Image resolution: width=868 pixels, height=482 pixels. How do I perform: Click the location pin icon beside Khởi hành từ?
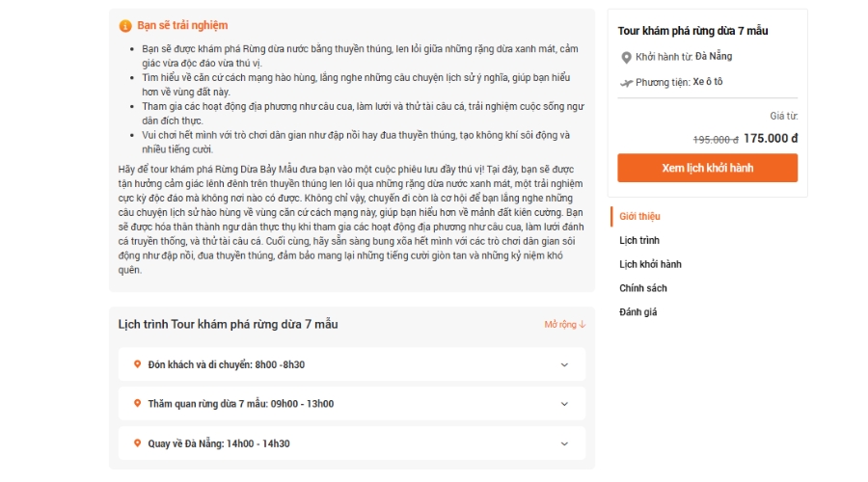626,57
